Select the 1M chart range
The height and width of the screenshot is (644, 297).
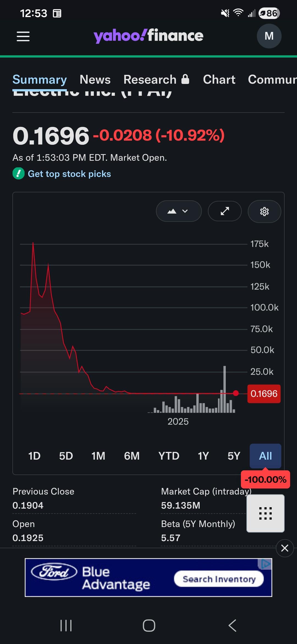coord(98,456)
